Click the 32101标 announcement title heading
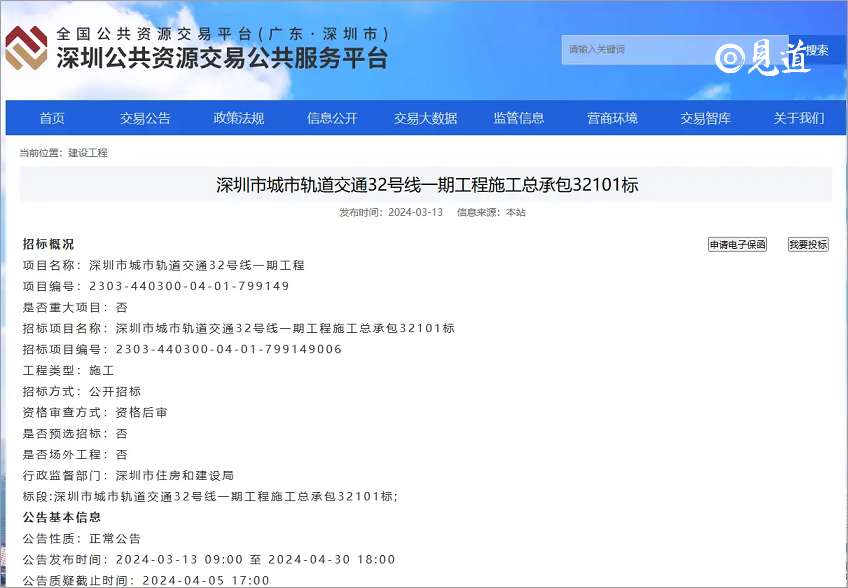The image size is (848, 588). (427, 185)
